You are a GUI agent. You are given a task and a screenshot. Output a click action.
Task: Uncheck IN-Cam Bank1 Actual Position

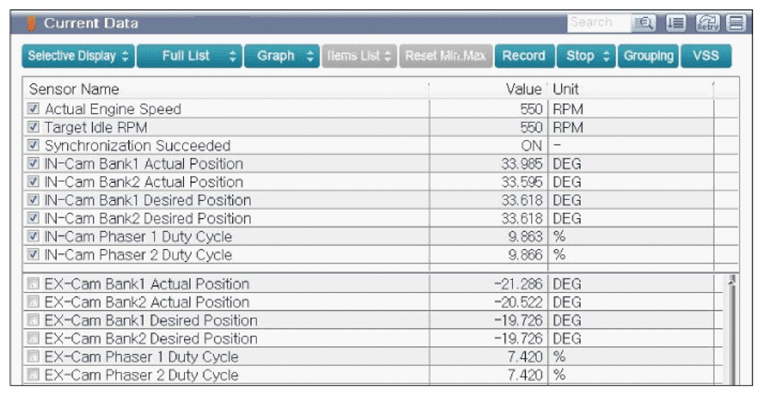point(33,163)
